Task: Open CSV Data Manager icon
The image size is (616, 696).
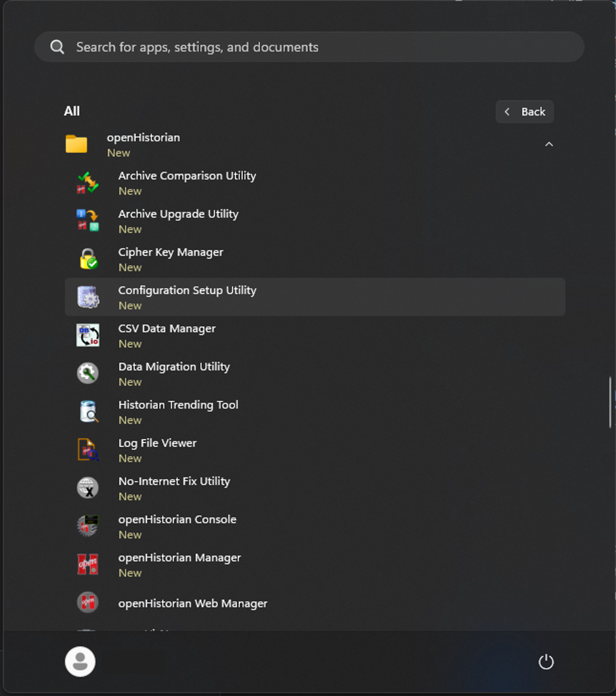Action: coord(88,335)
